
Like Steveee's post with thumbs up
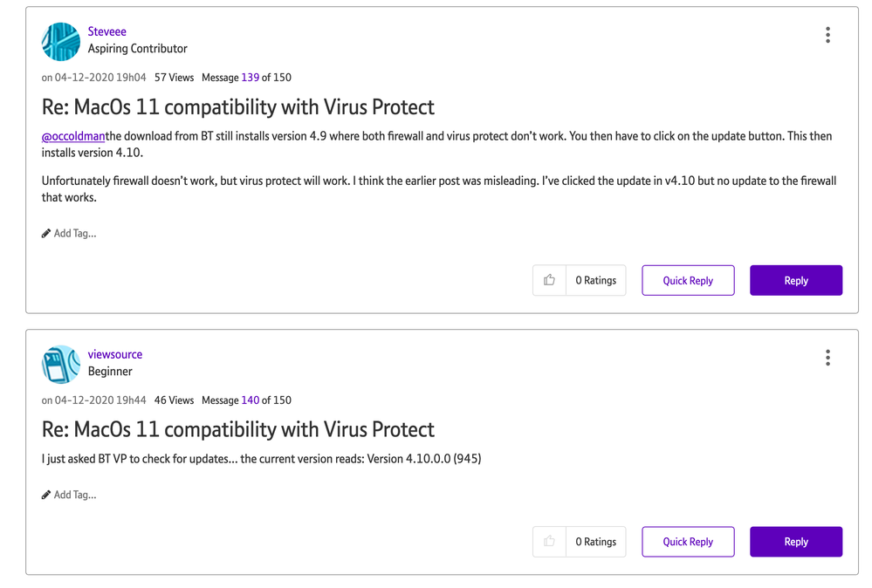(549, 280)
